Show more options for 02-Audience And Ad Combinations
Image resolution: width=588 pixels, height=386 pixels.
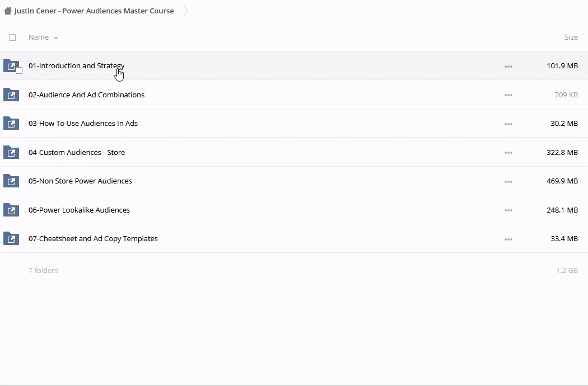[x=508, y=95]
